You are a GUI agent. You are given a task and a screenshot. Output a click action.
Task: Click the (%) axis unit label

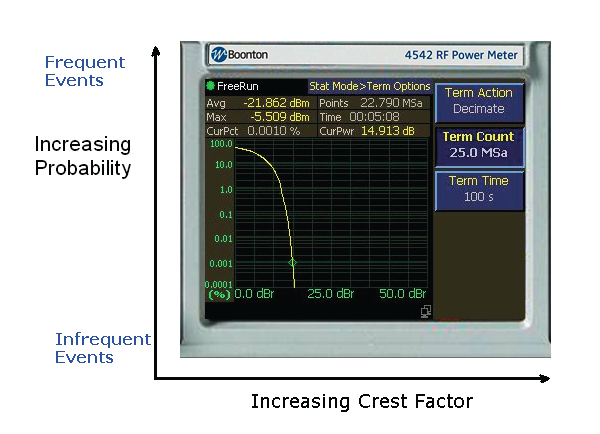point(218,294)
